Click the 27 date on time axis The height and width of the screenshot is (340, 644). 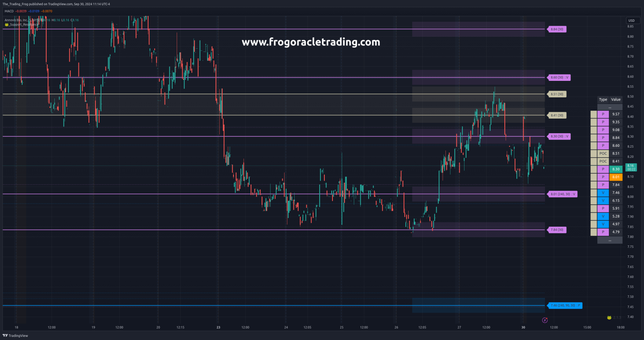(x=459, y=328)
